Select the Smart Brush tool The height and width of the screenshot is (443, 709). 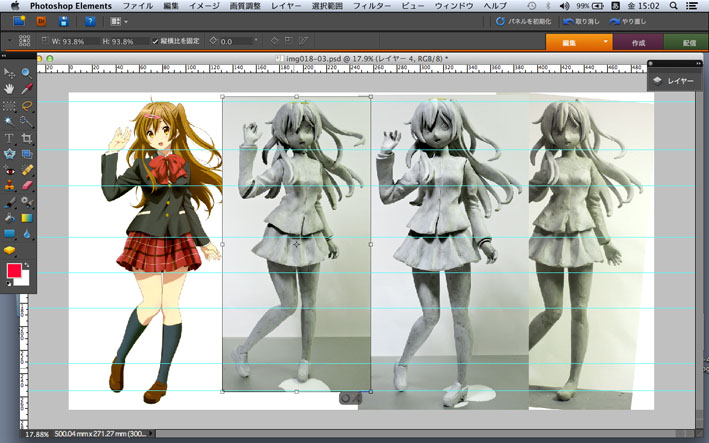click(x=27, y=202)
